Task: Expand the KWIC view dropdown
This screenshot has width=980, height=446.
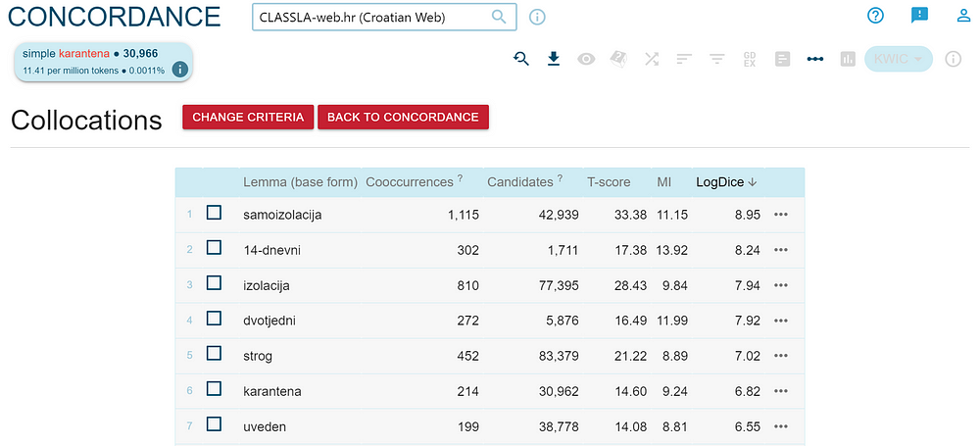Action: 898,59
